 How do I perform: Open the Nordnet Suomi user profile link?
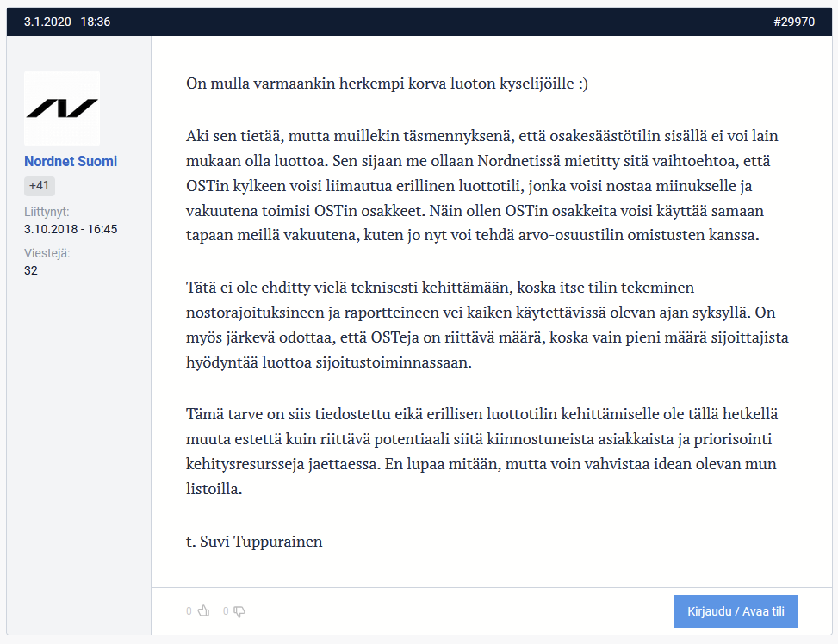[x=71, y=161]
